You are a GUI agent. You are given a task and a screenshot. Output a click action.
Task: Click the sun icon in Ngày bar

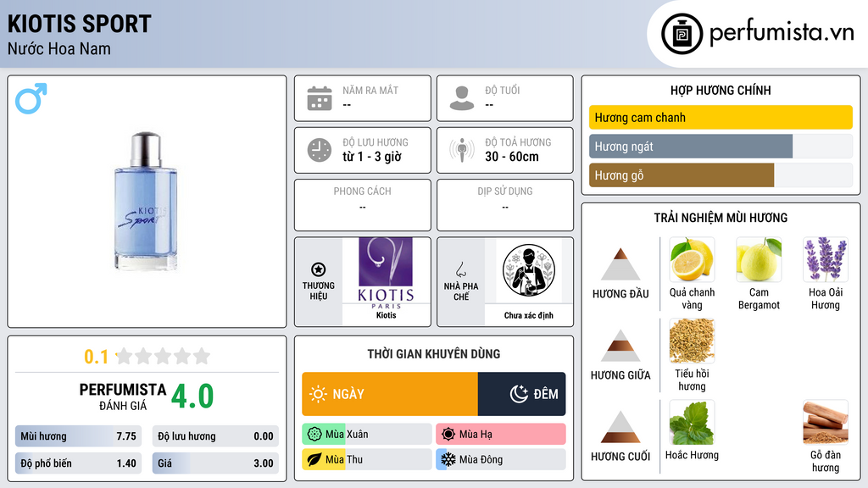pyautogui.click(x=318, y=394)
